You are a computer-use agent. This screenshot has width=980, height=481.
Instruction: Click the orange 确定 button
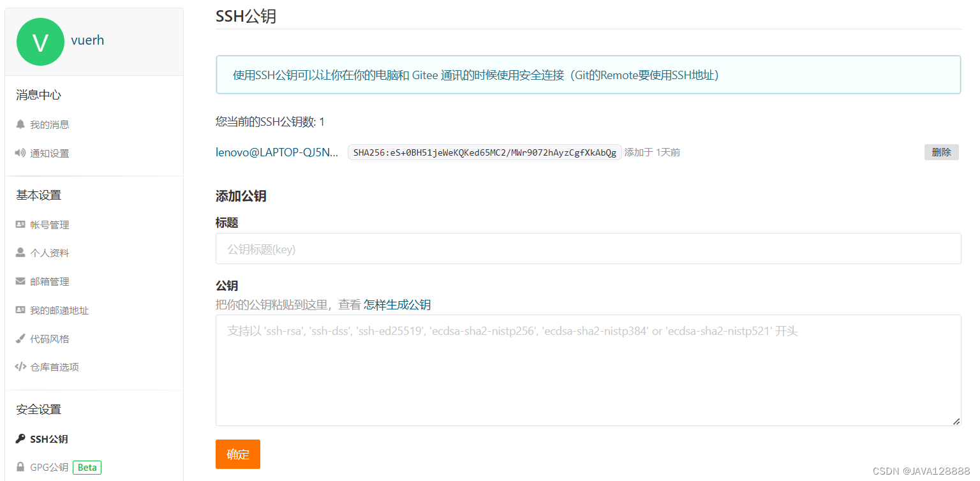click(x=237, y=454)
